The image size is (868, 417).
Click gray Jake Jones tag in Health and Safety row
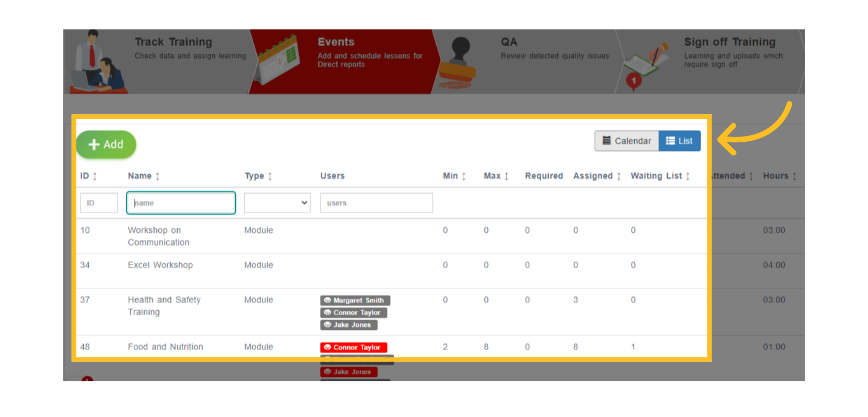[x=349, y=325]
